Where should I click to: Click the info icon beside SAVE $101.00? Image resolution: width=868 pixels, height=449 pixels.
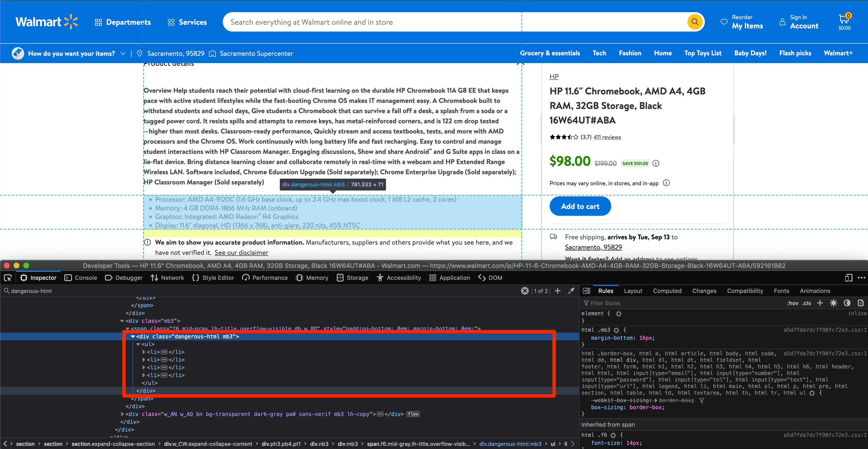(656, 163)
